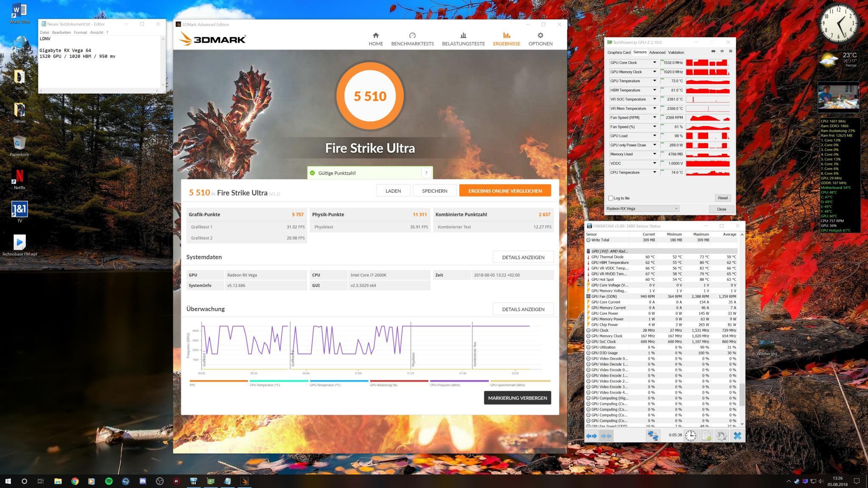
Task: Click HWiNFO log file icon
Action: pos(706,435)
